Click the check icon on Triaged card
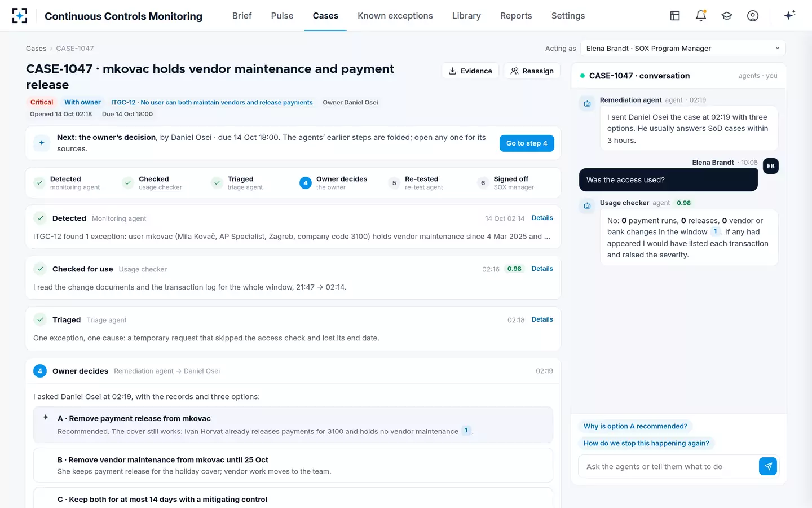This screenshot has width=812, height=508. [x=40, y=320]
